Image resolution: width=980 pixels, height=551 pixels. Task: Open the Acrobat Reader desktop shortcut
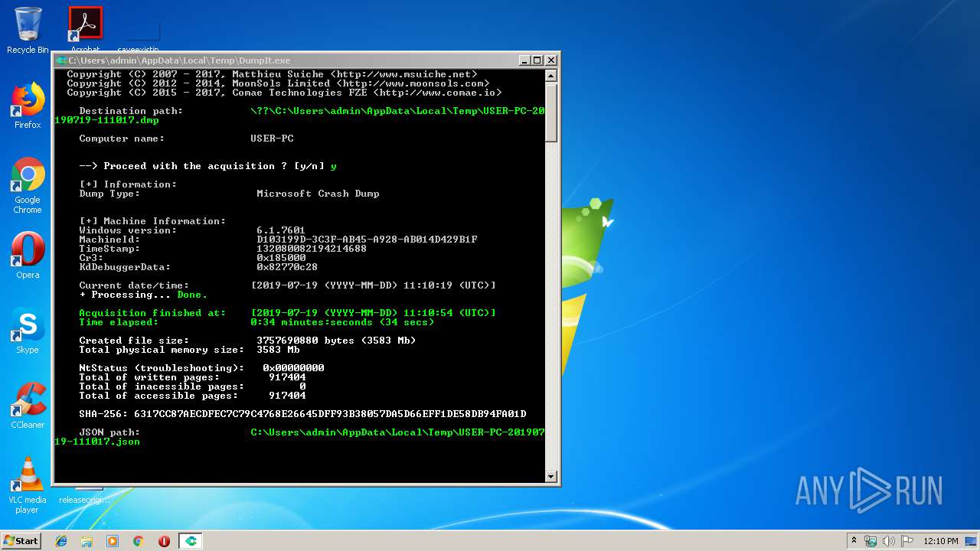pos(85,30)
